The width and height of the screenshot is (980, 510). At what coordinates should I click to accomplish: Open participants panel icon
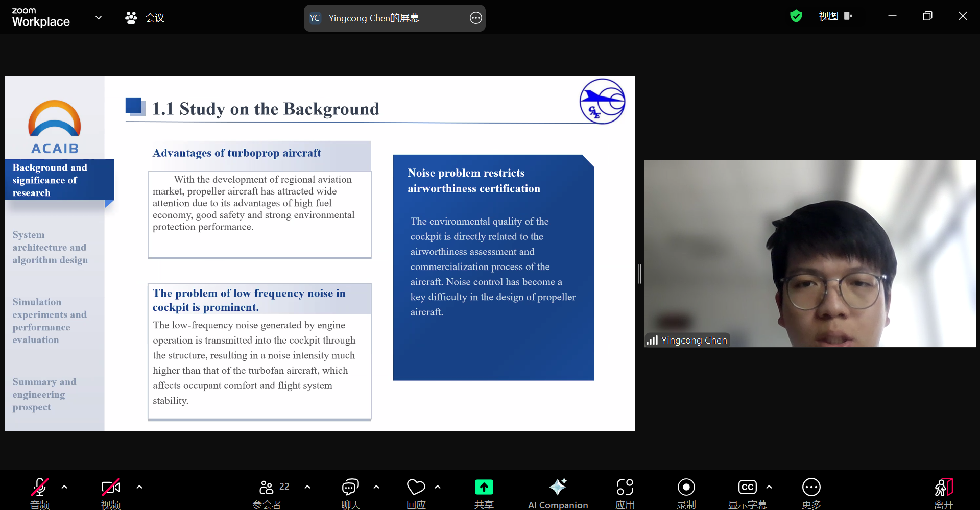click(266, 488)
